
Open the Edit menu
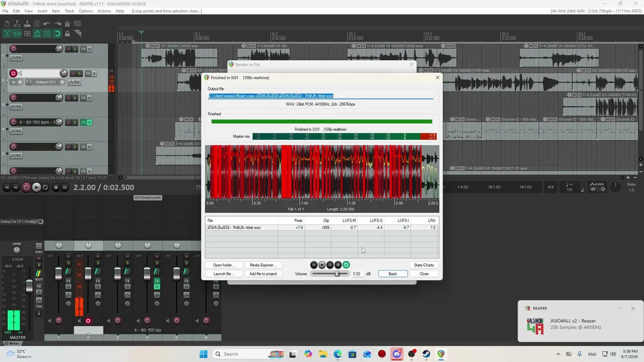[x=17, y=11]
